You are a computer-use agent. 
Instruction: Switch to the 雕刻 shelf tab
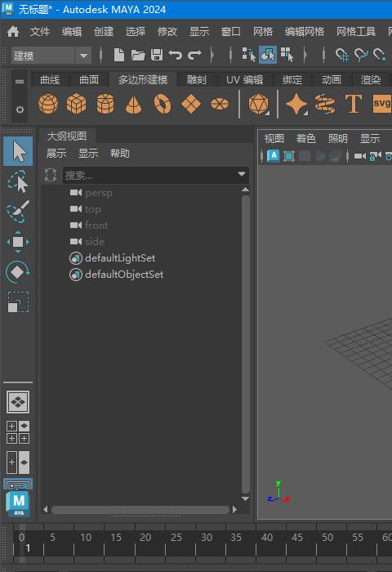tap(197, 79)
